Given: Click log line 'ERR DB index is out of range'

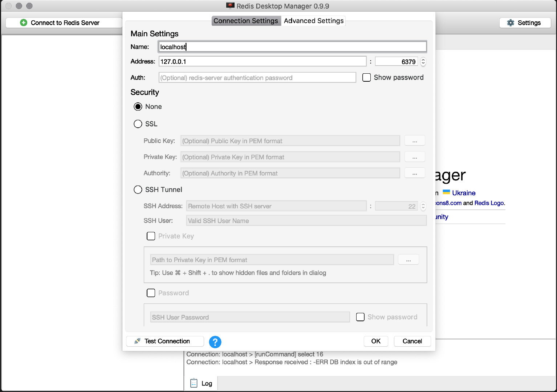Looking at the screenshot, I should click(292, 362).
